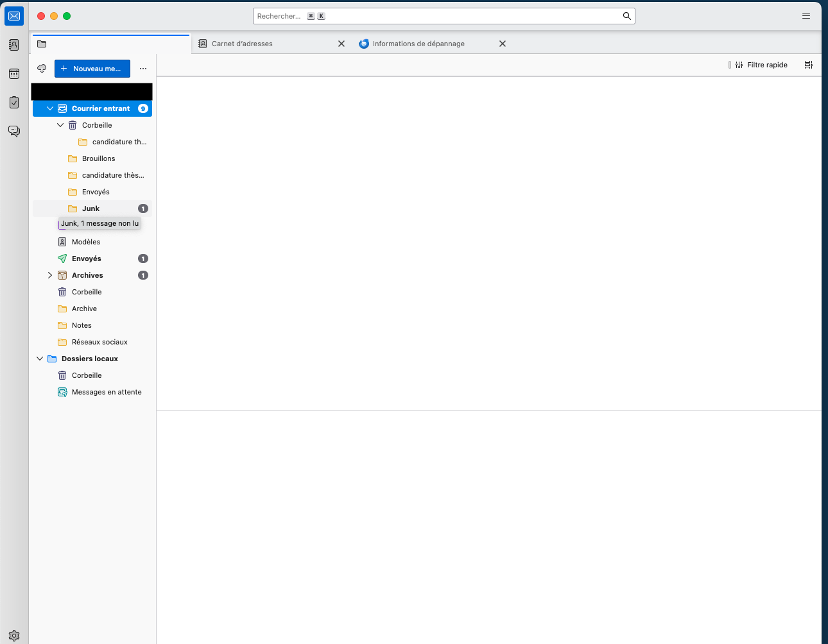The height and width of the screenshot is (644, 828).
Task: Select Dossiers locaux account
Action: [x=92, y=359]
